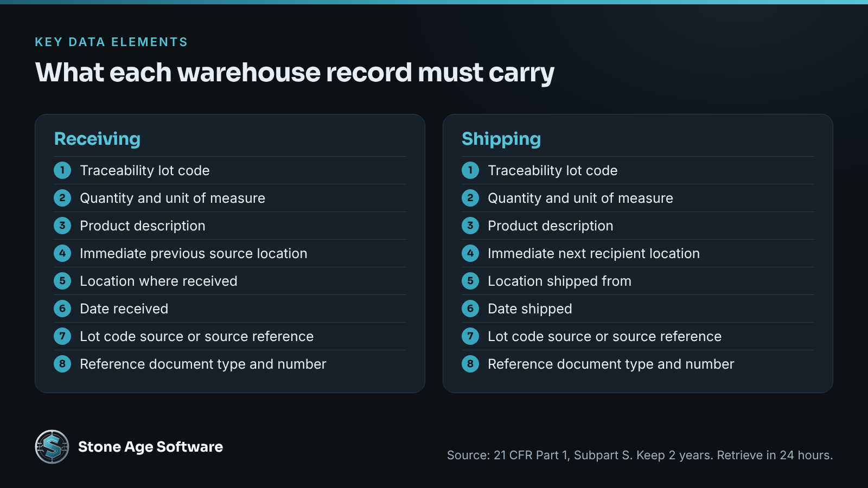Image resolution: width=868 pixels, height=488 pixels.
Task: Click the 'Date received' text
Action: pyautogui.click(x=124, y=309)
